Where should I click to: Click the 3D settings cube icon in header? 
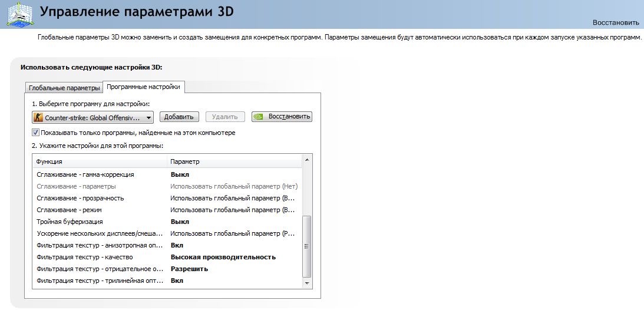(x=18, y=14)
